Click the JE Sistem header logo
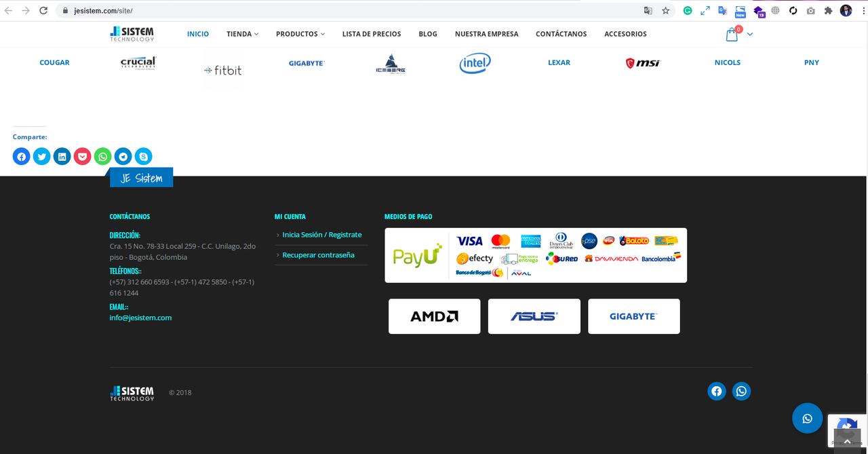The image size is (868, 454). pyautogui.click(x=132, y=34)
